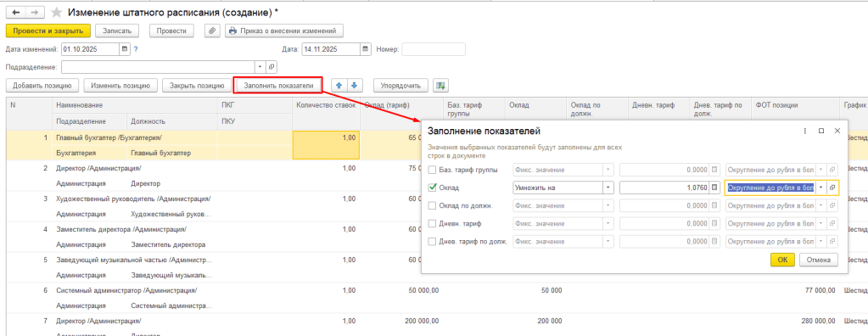Image resolution: width=868 pixels, height=336 pixels.
Task: Click the Номер input field
Action: pyautogui.click(x=434, y=48)
